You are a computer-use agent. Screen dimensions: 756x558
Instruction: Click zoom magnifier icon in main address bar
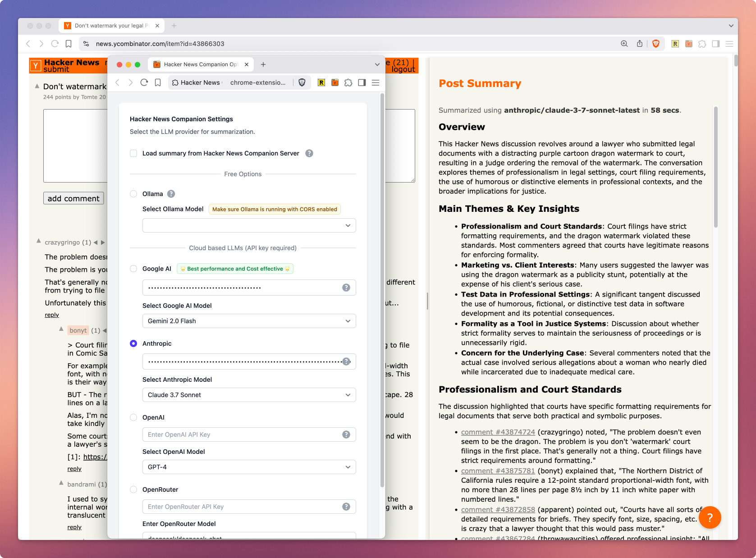coord(624,44)
